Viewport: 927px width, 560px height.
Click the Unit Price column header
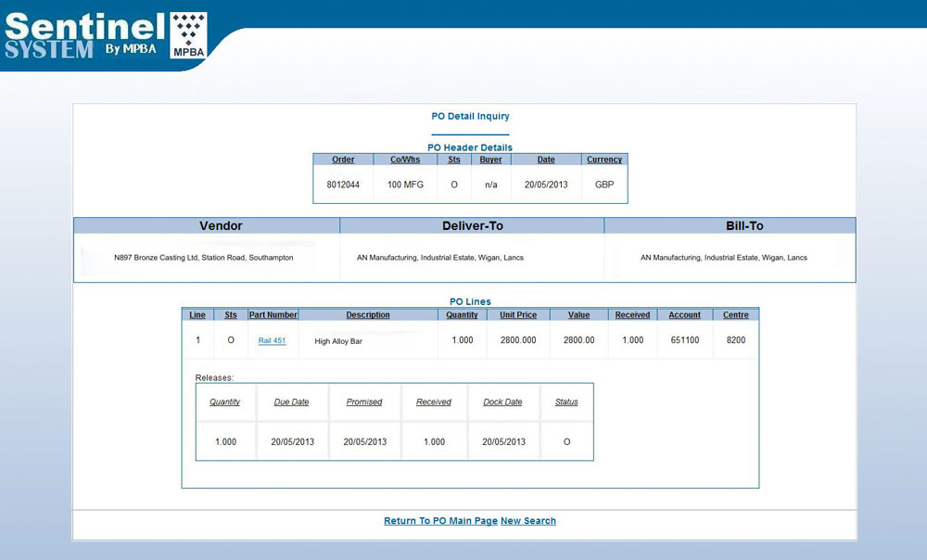pos(518,315)
